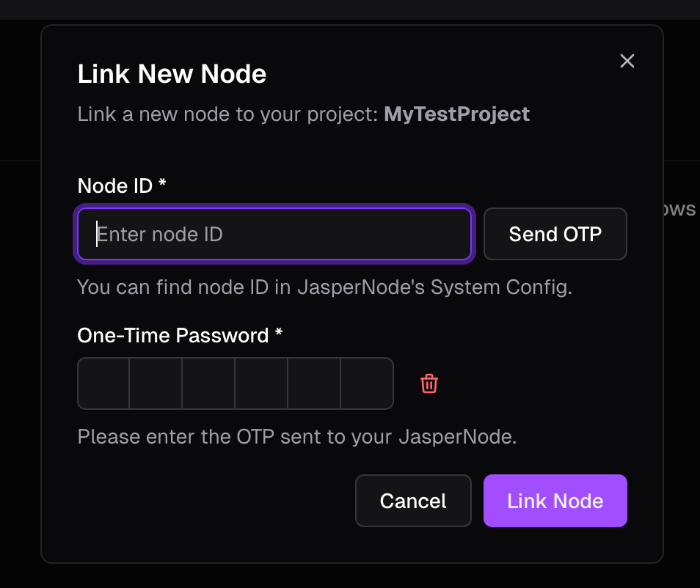The image size is (700, 588).
Task: Select the fourth OTP digit box
Action: 262,383
